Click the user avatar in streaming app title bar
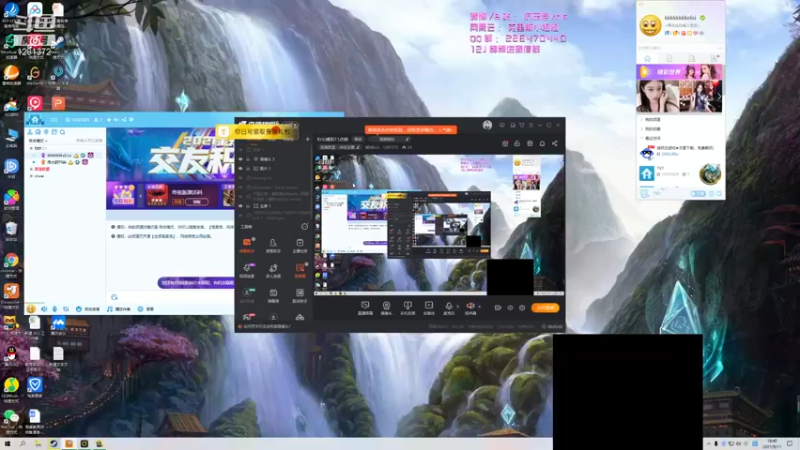This screenshot has height=450, width=800. (487, 125)
